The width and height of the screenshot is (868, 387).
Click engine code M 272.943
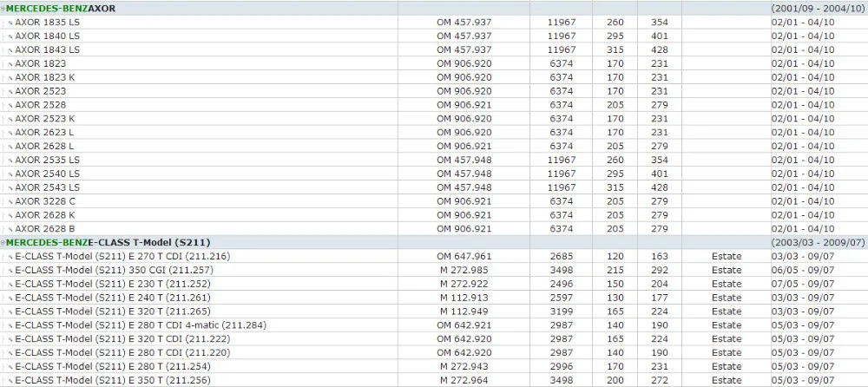click(464, 366)
